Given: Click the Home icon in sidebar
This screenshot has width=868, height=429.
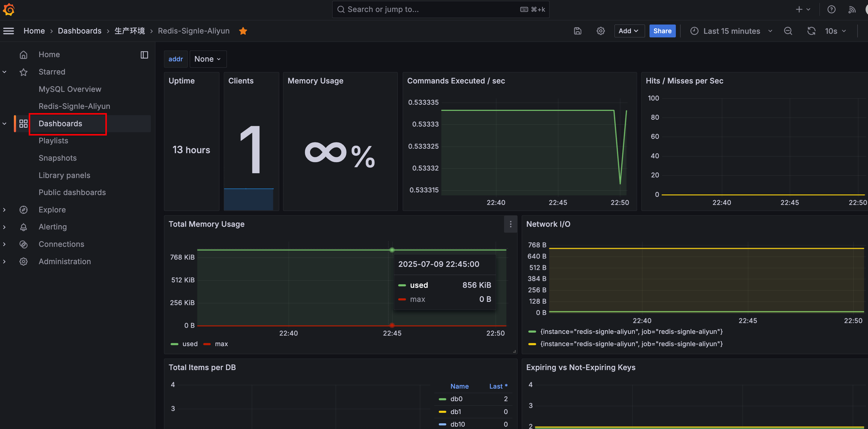Looking at the screenshot, I should click(23, 54).
